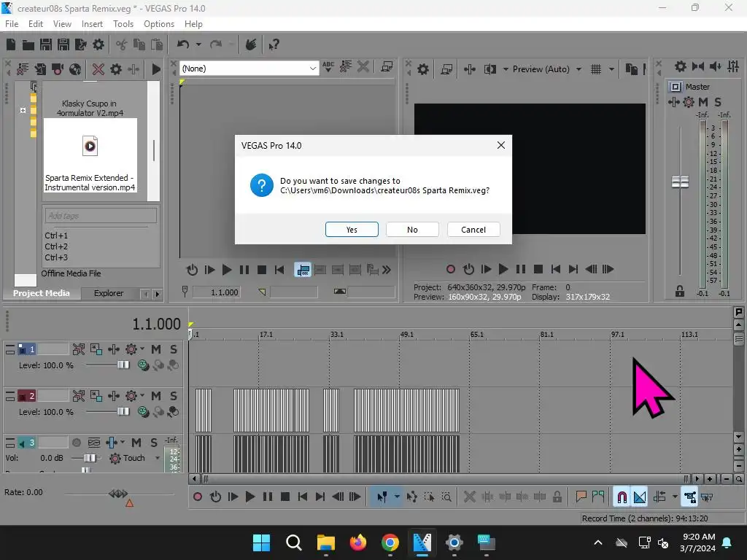Mute the Master bus
The height and width of the screenshot is (560, 747).
point(703,102)
